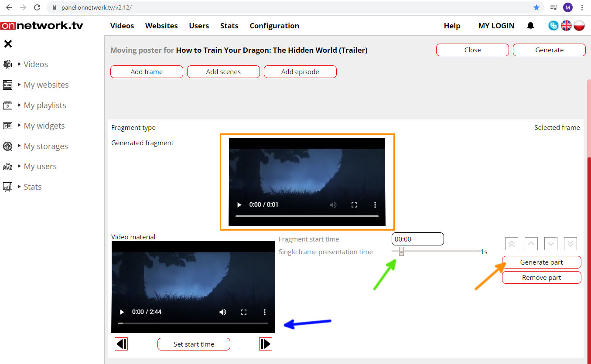
Task: Click the My users sidebar icon
Action: (x=7, y=167)
